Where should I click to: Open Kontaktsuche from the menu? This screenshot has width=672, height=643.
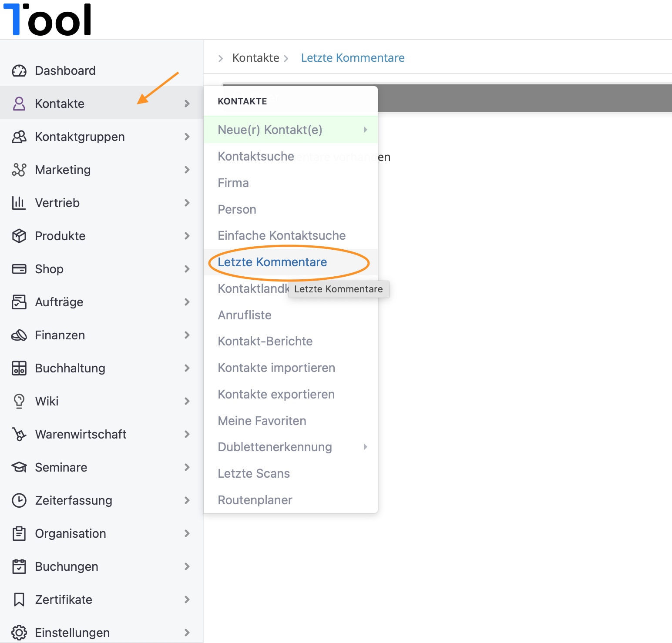click(x=291, y=156)
